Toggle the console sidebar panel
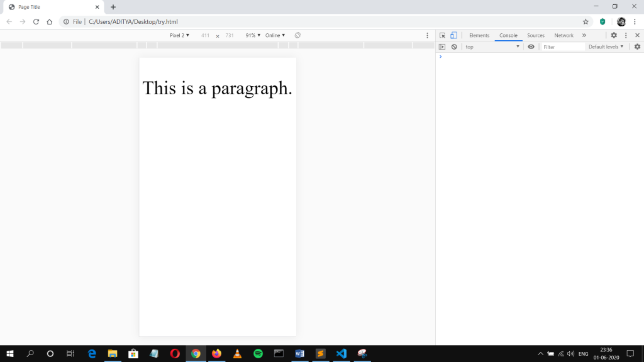This screenshot has width=644, height=362. click(442, 47)
